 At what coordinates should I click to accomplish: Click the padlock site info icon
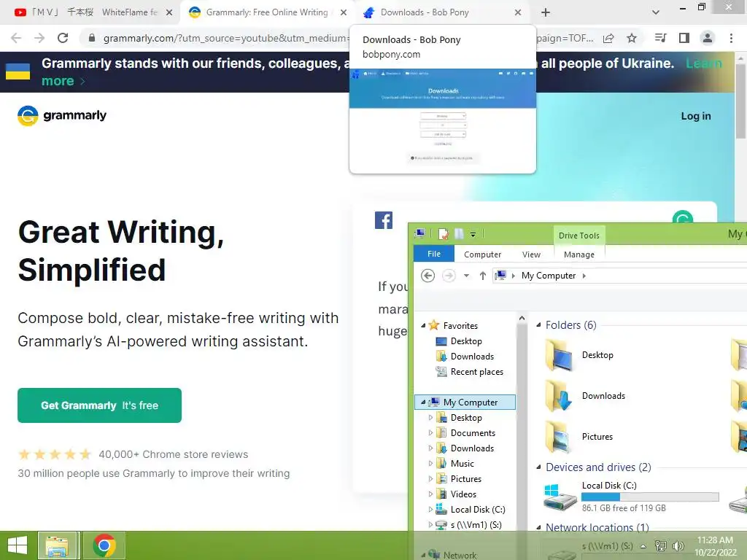click(x=92, y=38)
